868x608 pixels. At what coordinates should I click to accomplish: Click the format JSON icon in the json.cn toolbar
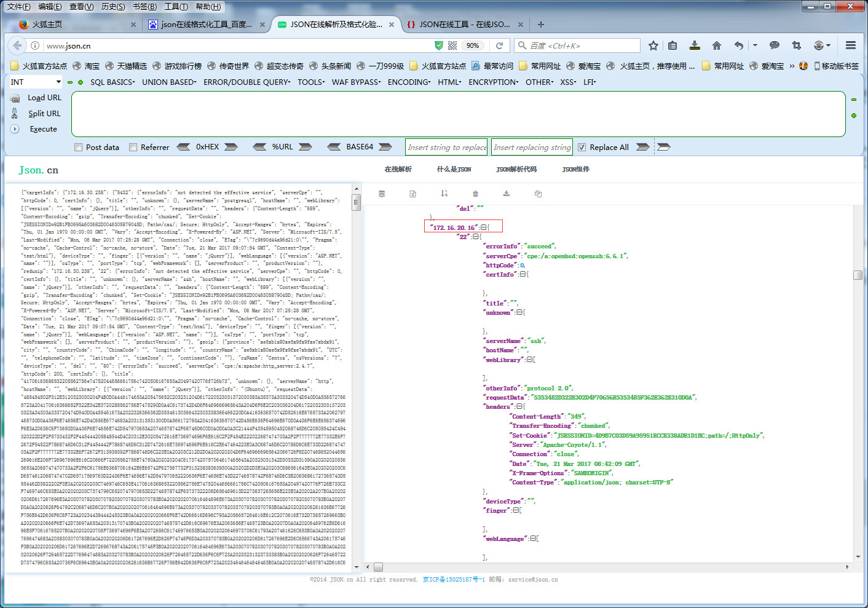tap(382, 194)
